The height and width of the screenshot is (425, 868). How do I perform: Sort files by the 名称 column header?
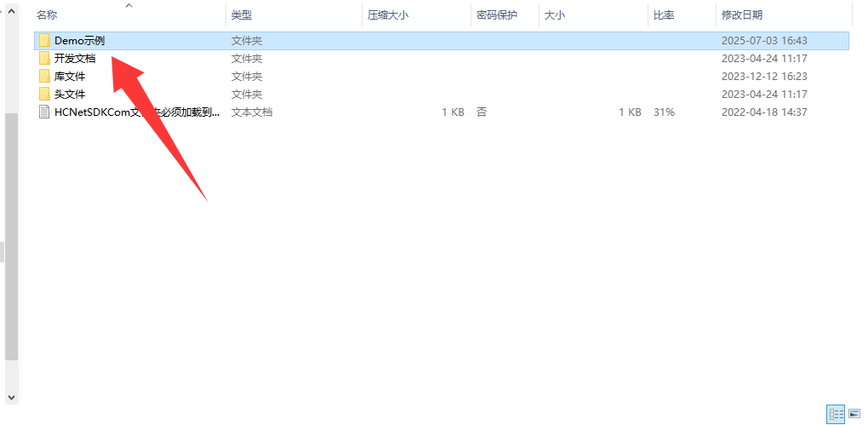click(47, 15)
